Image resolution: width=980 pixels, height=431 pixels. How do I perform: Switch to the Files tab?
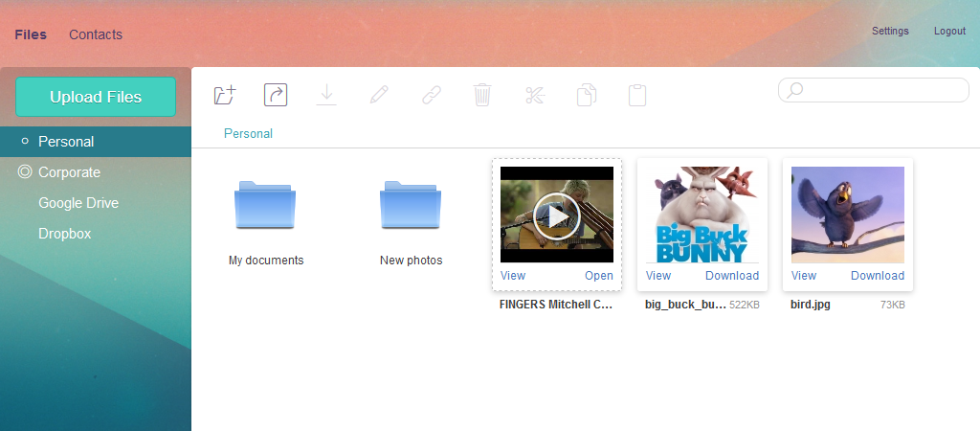(x=31, y=34)
